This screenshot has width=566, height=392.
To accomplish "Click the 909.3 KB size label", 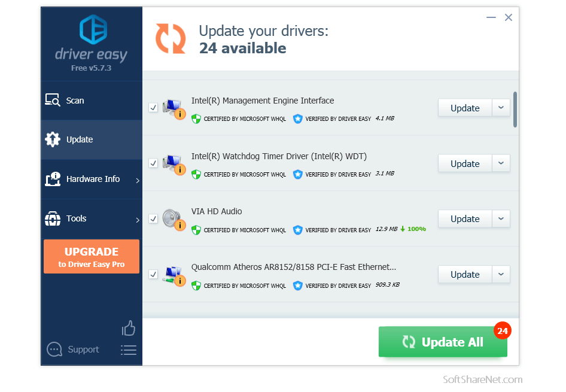I will (387, 284).
